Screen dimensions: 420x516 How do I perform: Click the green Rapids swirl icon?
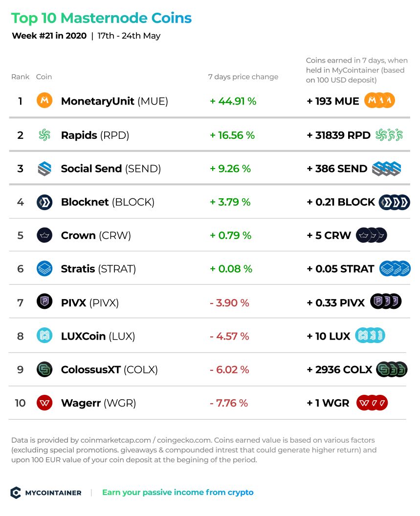(44, 134)
